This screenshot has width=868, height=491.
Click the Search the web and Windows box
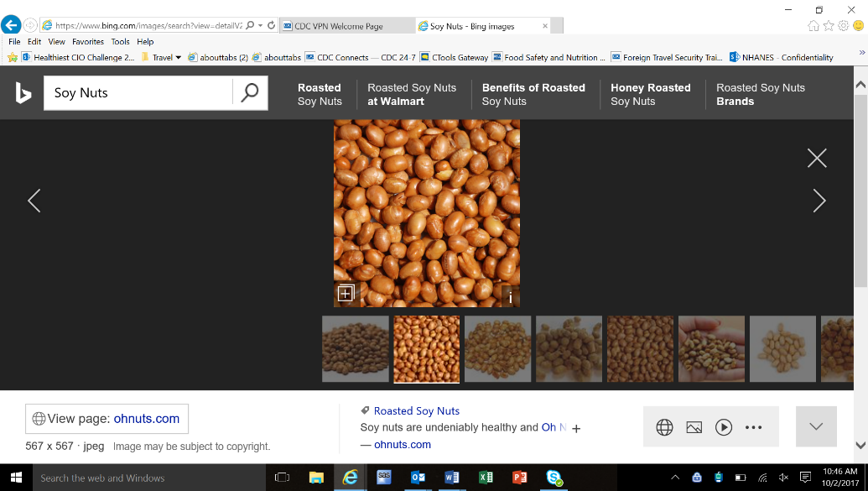click(x=148, y=478)
